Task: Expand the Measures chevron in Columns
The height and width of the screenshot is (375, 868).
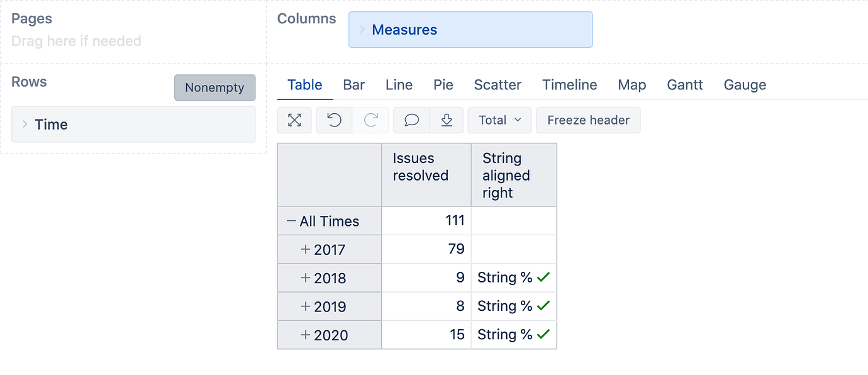Action: [362, 29]
